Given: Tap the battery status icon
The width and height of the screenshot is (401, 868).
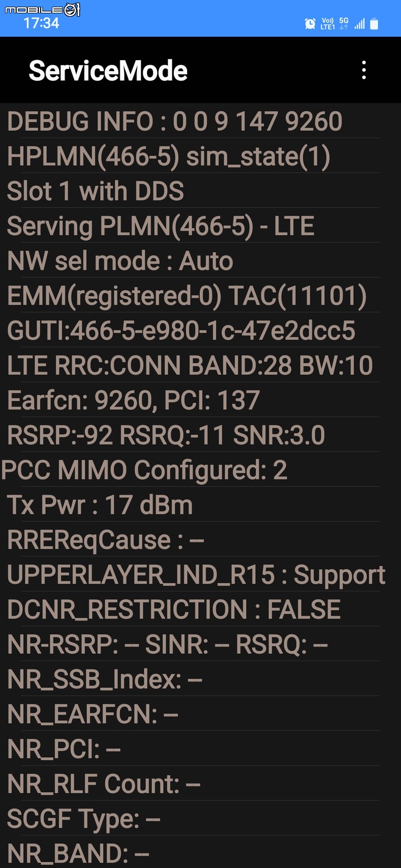Looking at the screenshot, I should (x=374, y=23).
